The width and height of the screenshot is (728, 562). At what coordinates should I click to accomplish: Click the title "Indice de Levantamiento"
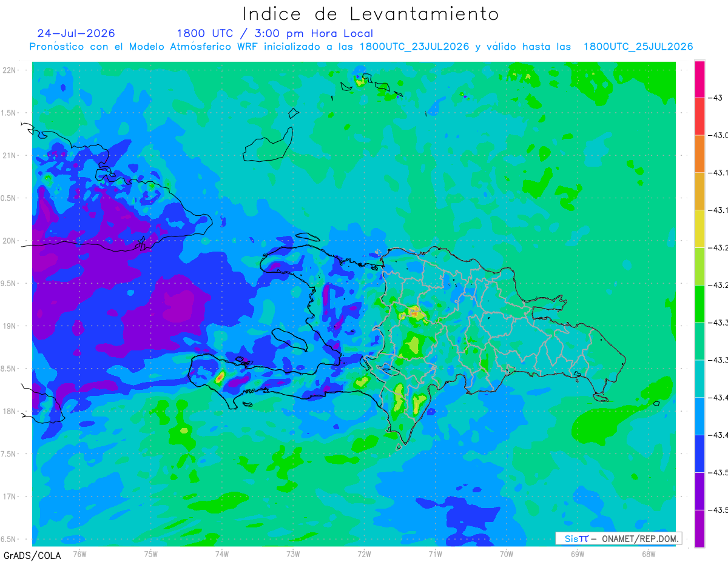pos(371,14)
